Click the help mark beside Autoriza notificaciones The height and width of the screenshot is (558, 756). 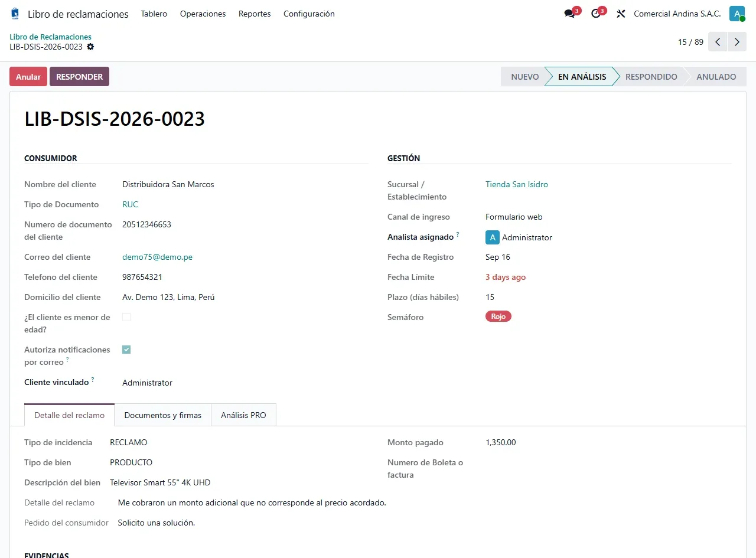coord(67,360)
